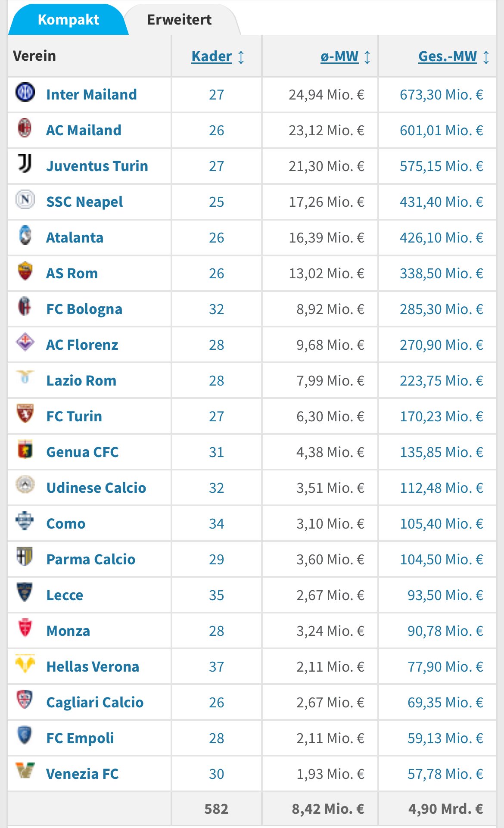The width and height of the screenshot is (504, 828).
Task: Click the Hellas Verona crest icon
Action: click(25, 664)
